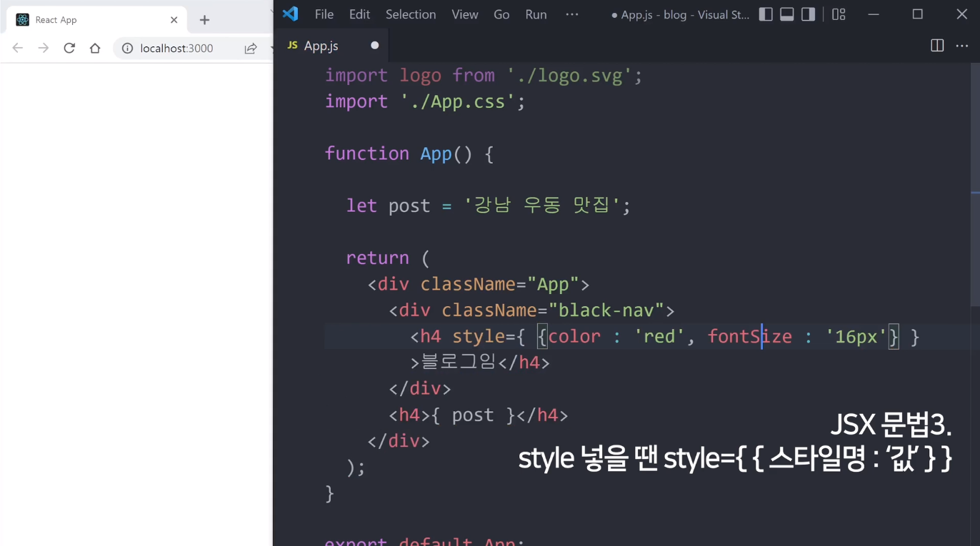Click the 'return' keyword
This screenshot has height=546, width=980.
378,258
